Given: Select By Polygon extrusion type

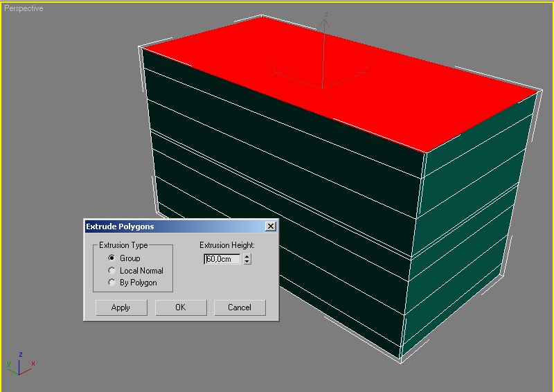Looking at the screenshot, I should pyautogui.click(x=111, y=283).
